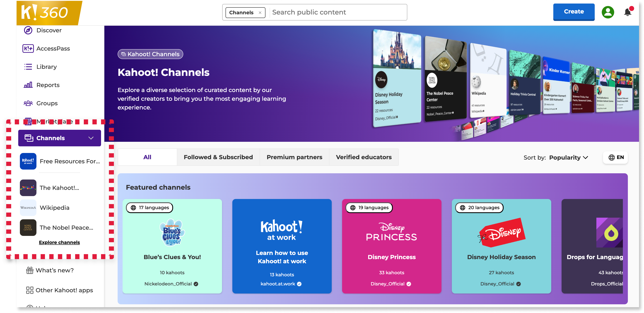Open the Disney Holiday Season featured card
This screenshot has height=313, width=644.
502,246
